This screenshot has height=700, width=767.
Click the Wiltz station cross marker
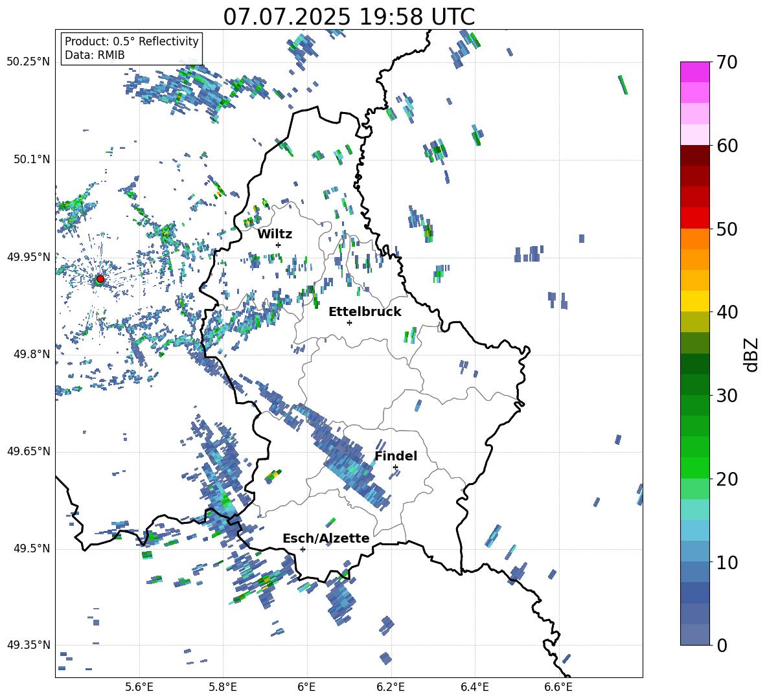[x=279, y=245]
